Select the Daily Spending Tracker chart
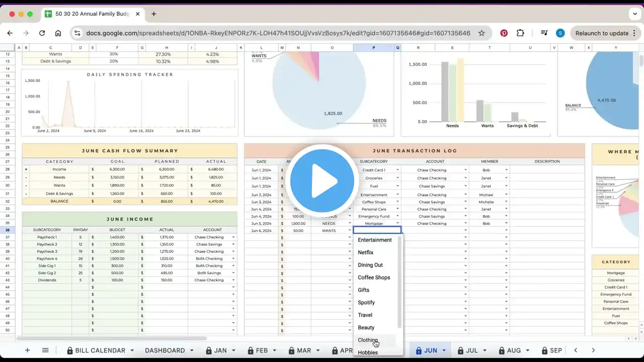644x362 pixels. (130, 103)
